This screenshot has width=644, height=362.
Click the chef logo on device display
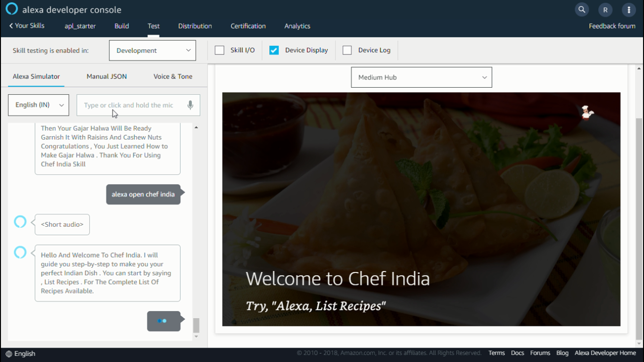pos(587,112)
